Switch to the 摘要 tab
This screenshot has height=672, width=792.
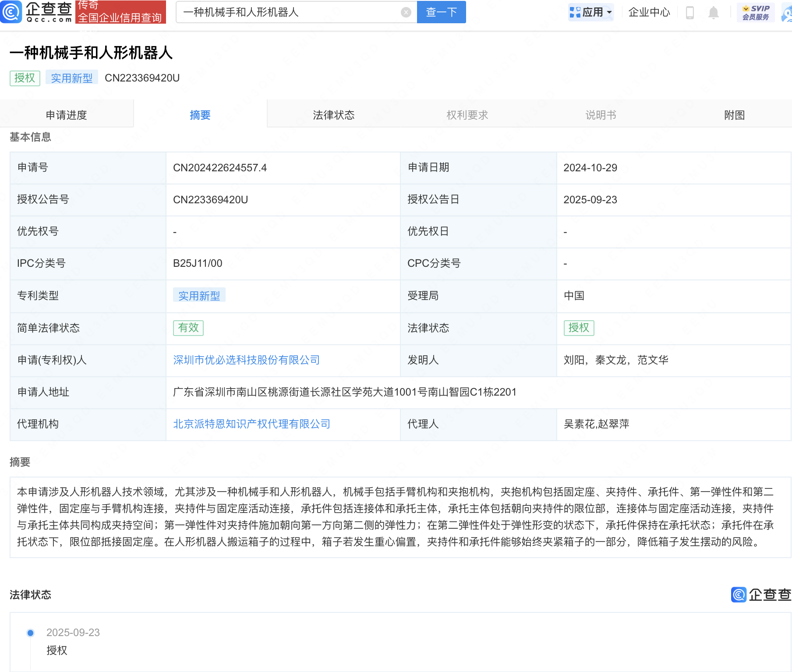pos(200,115)
